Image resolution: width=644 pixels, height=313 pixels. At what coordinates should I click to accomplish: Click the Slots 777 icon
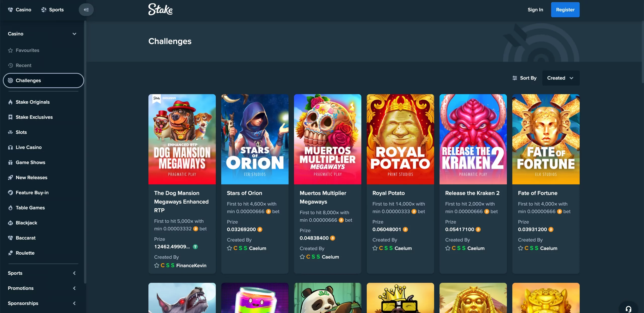coord(10,132)
